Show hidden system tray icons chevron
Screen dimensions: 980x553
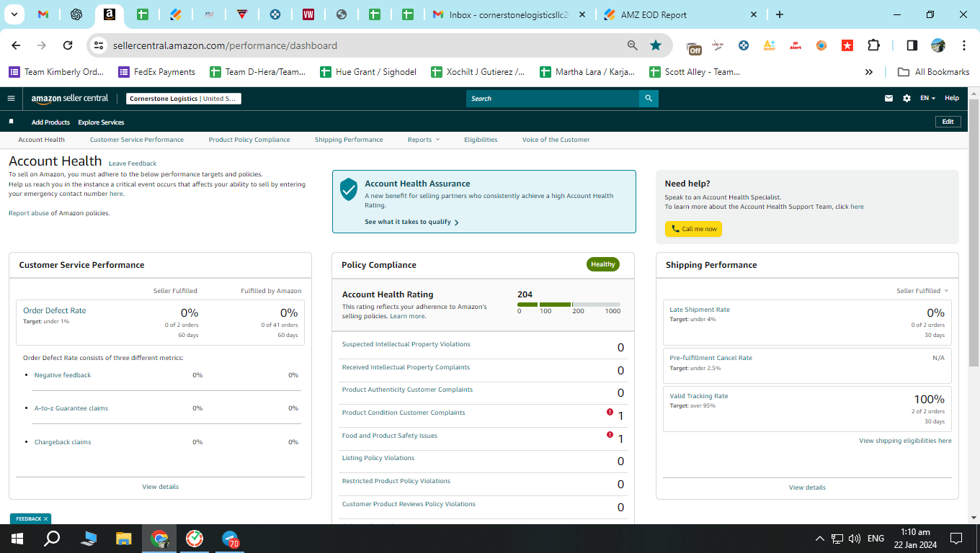click(820, 539)
